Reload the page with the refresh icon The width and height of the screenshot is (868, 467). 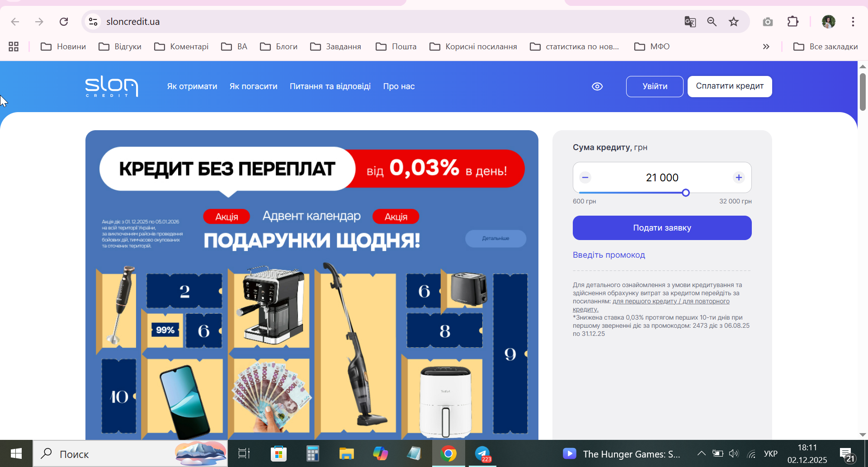pos(64,22)
